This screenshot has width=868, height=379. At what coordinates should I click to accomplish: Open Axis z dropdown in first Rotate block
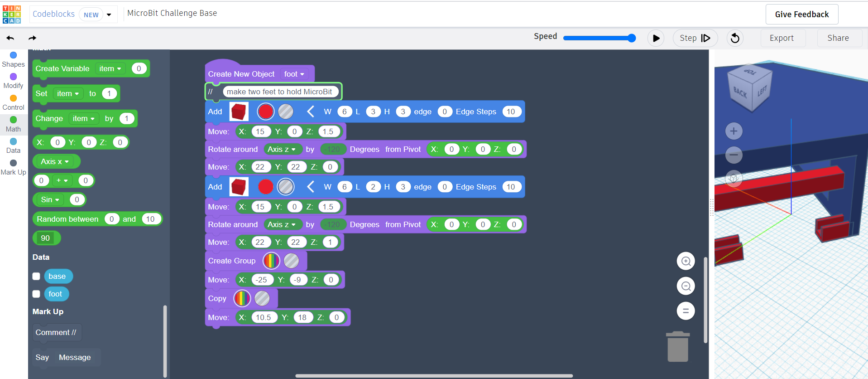pyautogui.click(x=283, y=149)
